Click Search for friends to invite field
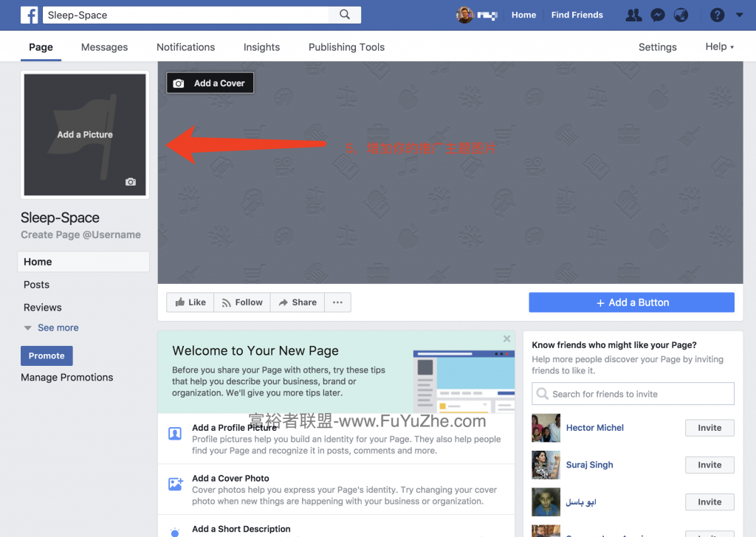The image size is (756, 537). tap(633, 394)
